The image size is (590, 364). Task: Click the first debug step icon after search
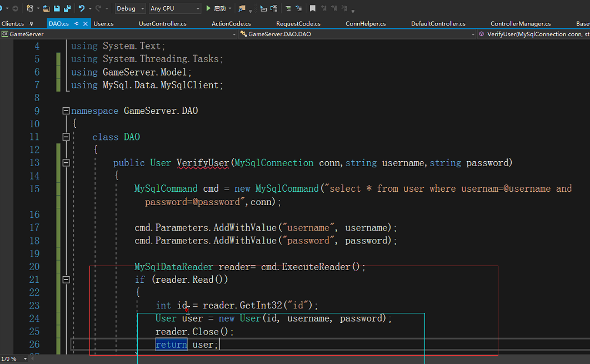point(263,8)
